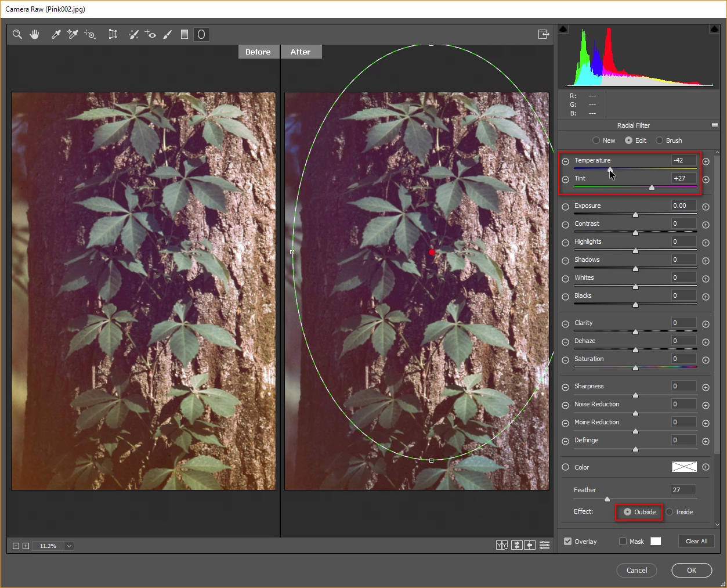Click the Tint value field
727x588 pixels.
click(x=683, y=178)
